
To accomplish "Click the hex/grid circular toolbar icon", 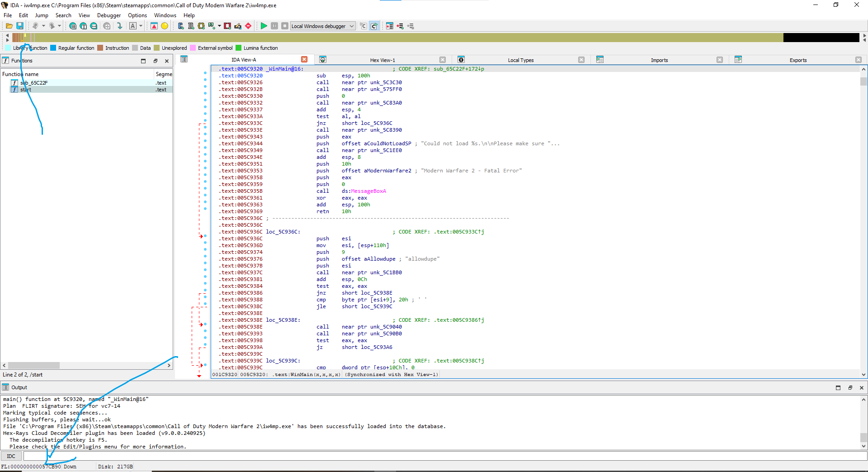I will coord(73,26).
